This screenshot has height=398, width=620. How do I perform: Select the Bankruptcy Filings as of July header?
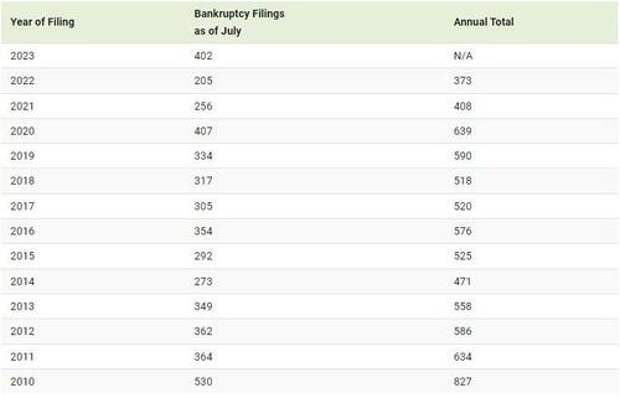pos(239,22)
